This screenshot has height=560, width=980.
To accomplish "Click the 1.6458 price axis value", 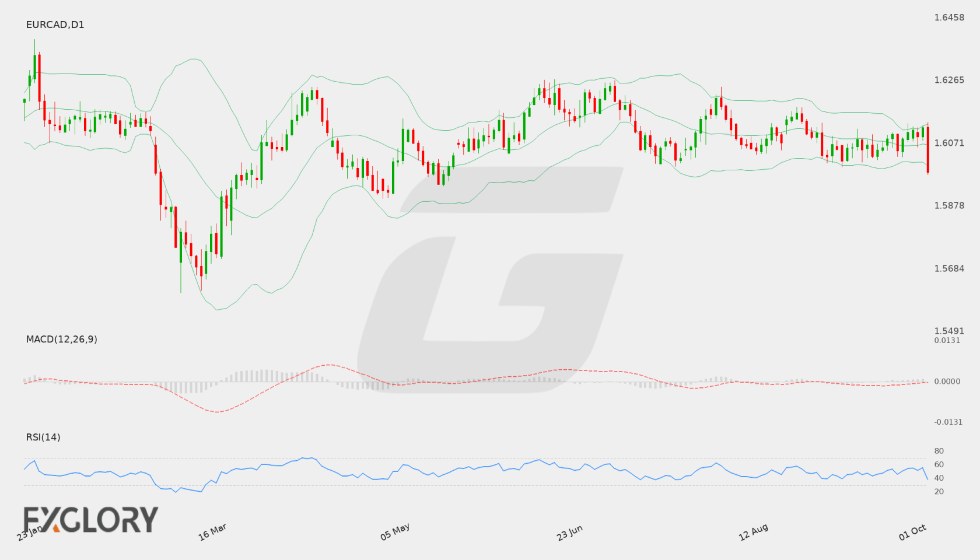I will (949, 17).
